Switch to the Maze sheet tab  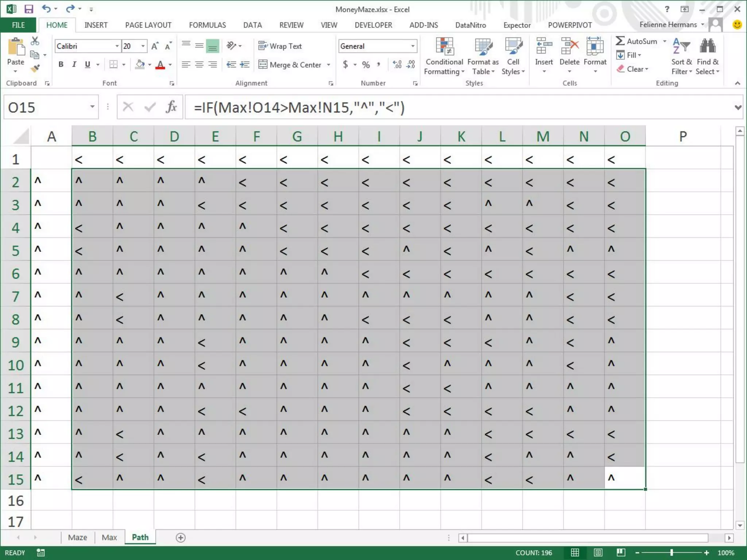(77, 537)
